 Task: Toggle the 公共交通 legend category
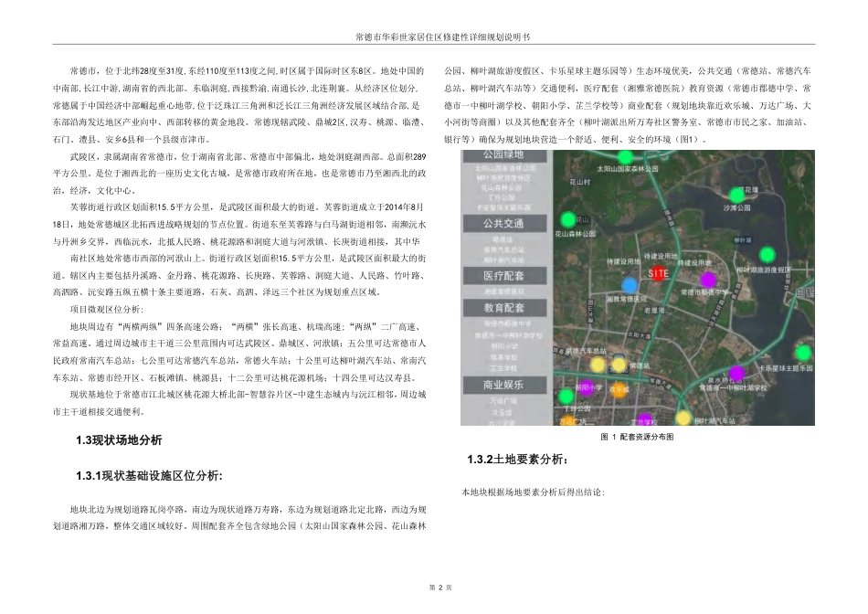(x=506, y=223)
